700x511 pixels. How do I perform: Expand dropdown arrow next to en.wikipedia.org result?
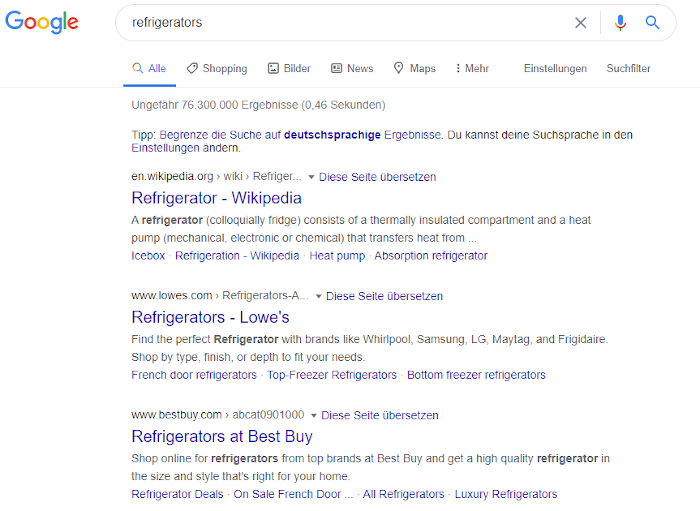tap(311, 177)
